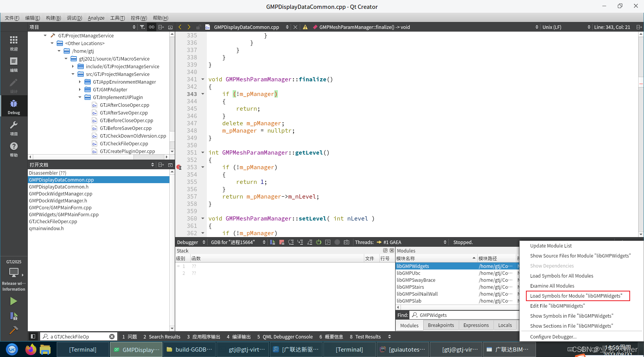Image resolution: width=644 pixels, height=357 pixels.
Task: Choose Update Module List
Action: tap(551, 246)
